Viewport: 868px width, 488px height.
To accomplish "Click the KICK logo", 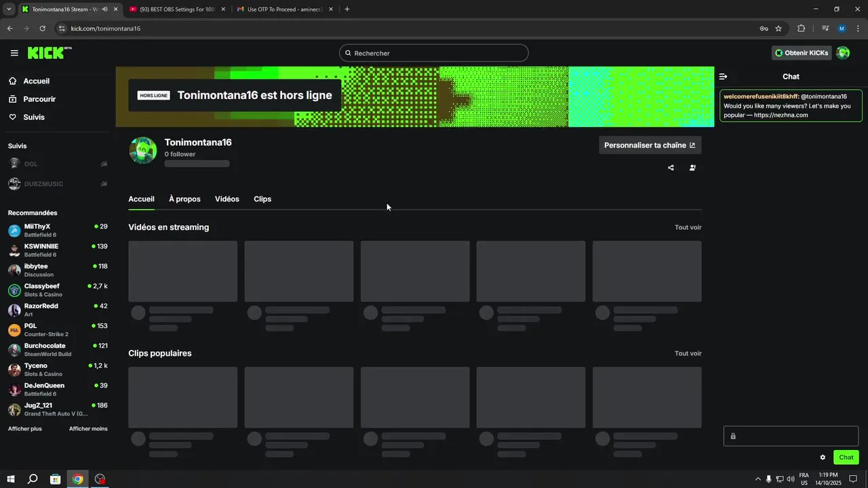I will tap(50, 53).
